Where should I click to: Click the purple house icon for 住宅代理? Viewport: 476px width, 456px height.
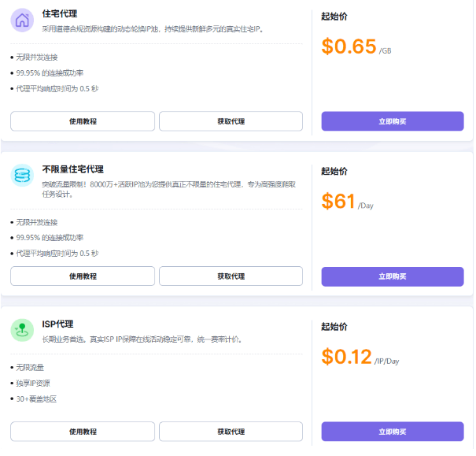tap(22, 20)
